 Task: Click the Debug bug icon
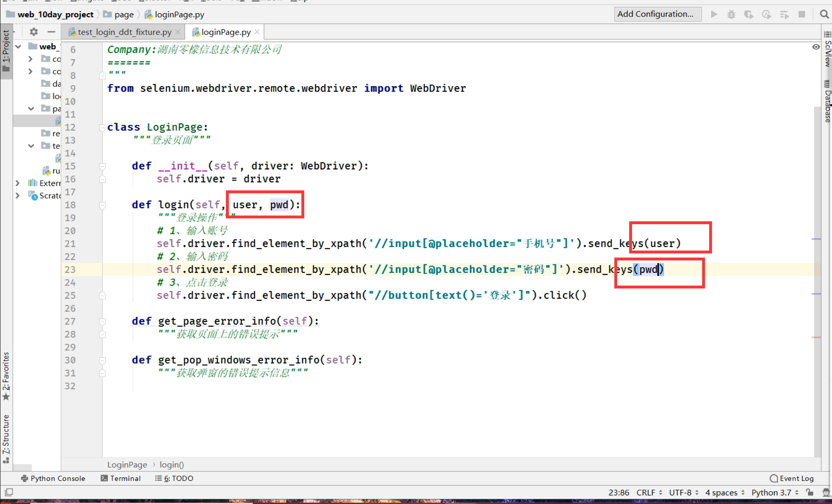click(x=731, y=14)
